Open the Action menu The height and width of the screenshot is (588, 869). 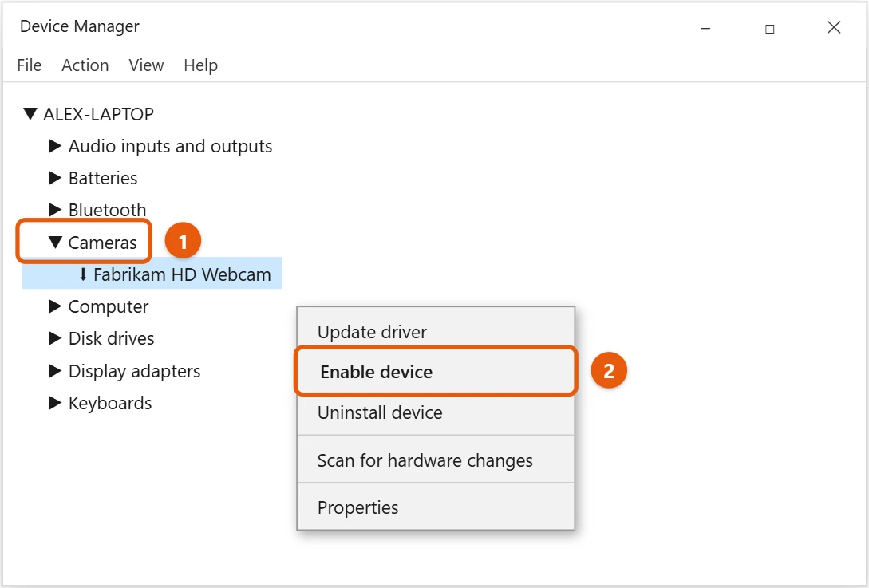point(85,65)
